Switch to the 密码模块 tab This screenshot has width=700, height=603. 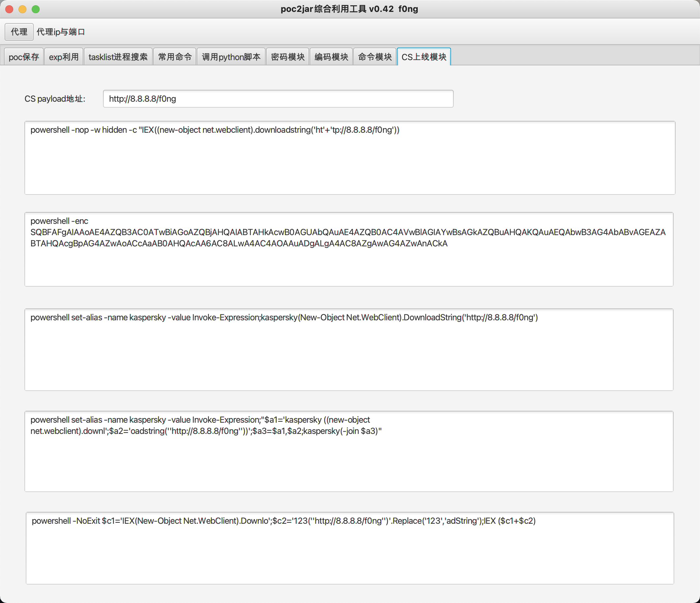[288, 57]
